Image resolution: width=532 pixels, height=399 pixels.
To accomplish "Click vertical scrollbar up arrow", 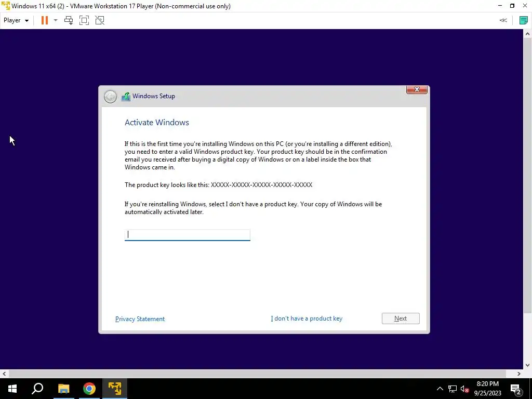I will (x=527, y=34).
